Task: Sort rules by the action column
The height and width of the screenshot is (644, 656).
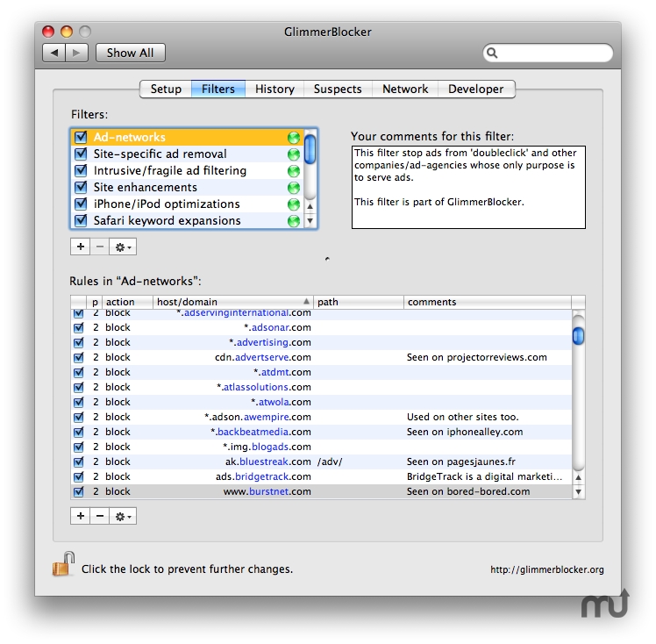Action: pyautogui.click(x=127, y=302)
